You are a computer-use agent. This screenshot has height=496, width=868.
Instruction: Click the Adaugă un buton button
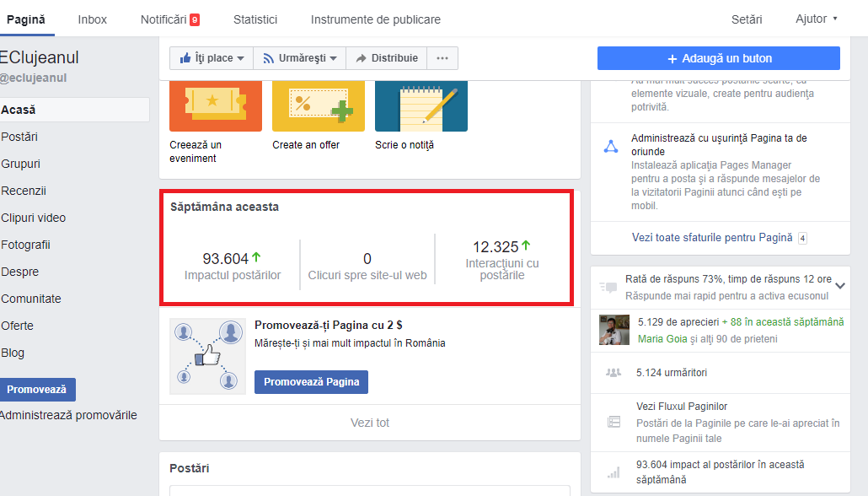pos(719,58)
